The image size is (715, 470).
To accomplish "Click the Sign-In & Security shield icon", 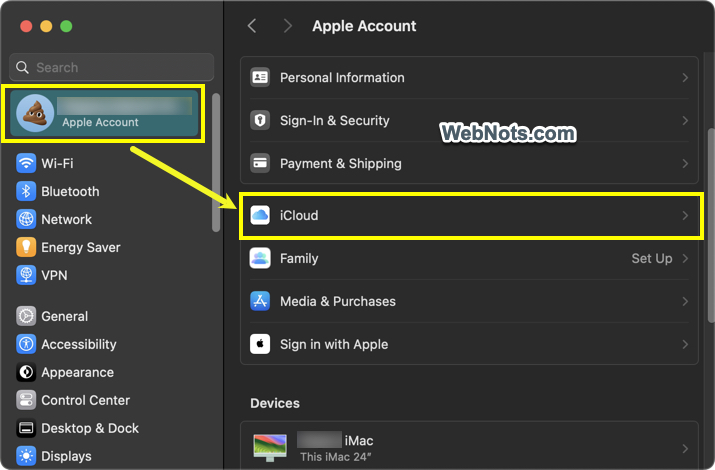I will click(260, 120).
